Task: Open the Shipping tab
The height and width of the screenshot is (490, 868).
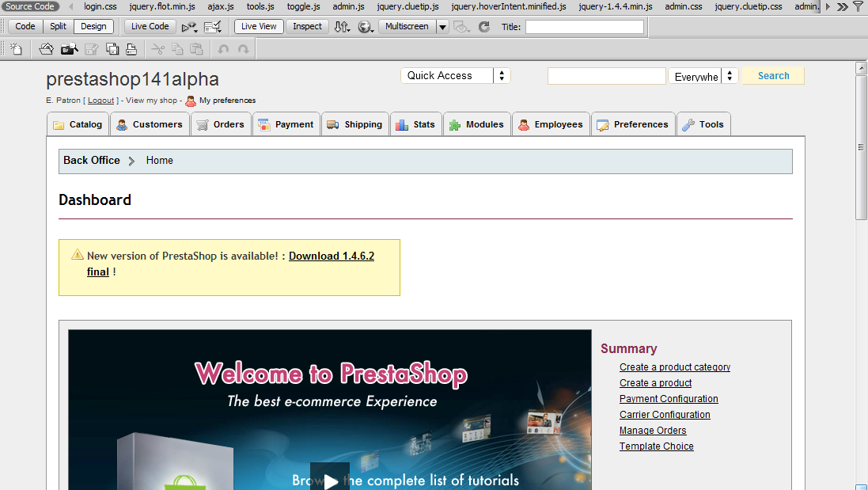Action: (x=354, y=124)
